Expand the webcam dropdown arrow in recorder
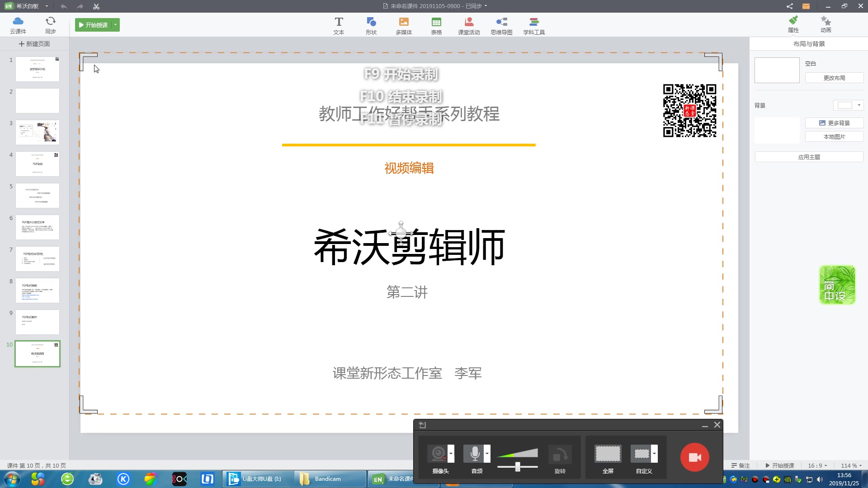Viewport: 868px width, 488px height. (x=451, y=454)
